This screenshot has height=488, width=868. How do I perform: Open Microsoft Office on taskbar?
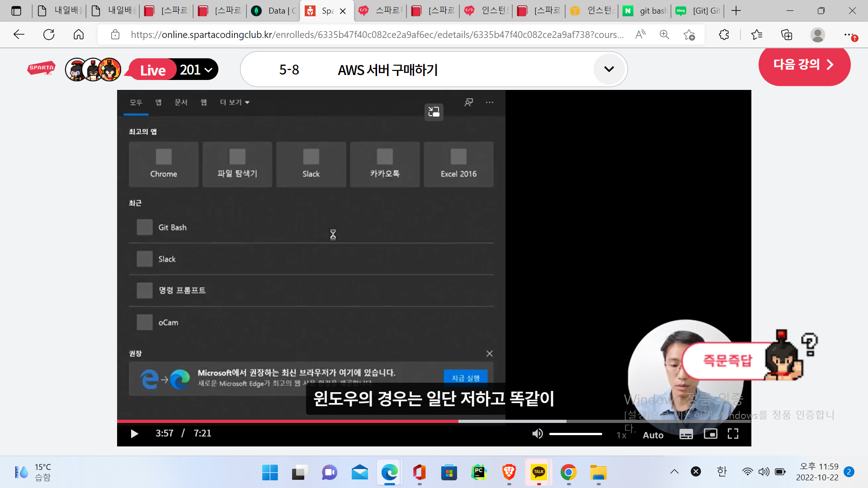[x=419, y=473]
